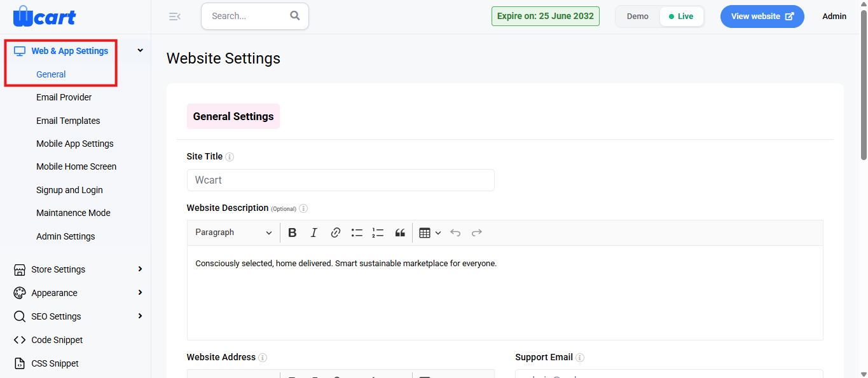Insert a link via the editor toolbar
Screen dimensions: 868x378
[x=335, y=233]
